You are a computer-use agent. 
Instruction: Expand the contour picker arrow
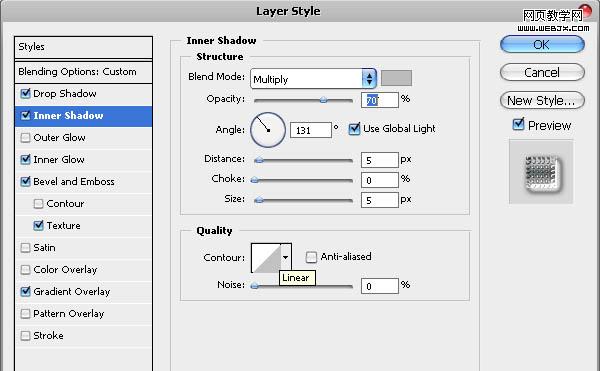coord(286,258)
